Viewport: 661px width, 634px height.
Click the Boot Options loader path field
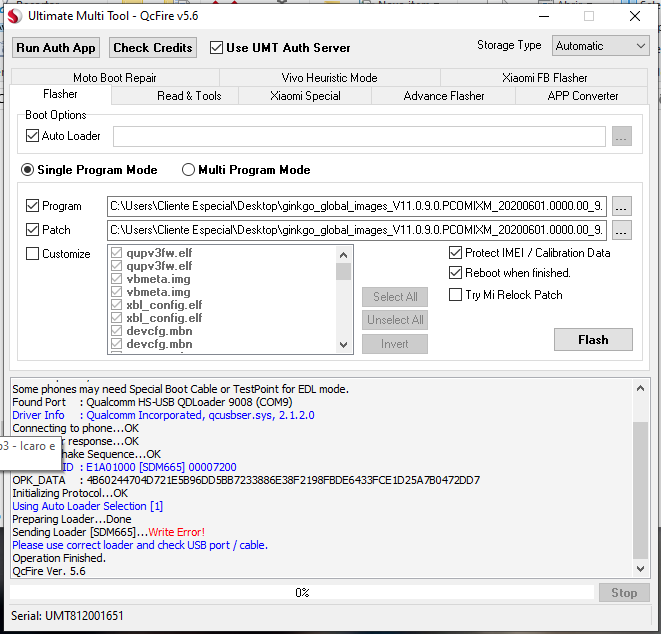(359, 136)
